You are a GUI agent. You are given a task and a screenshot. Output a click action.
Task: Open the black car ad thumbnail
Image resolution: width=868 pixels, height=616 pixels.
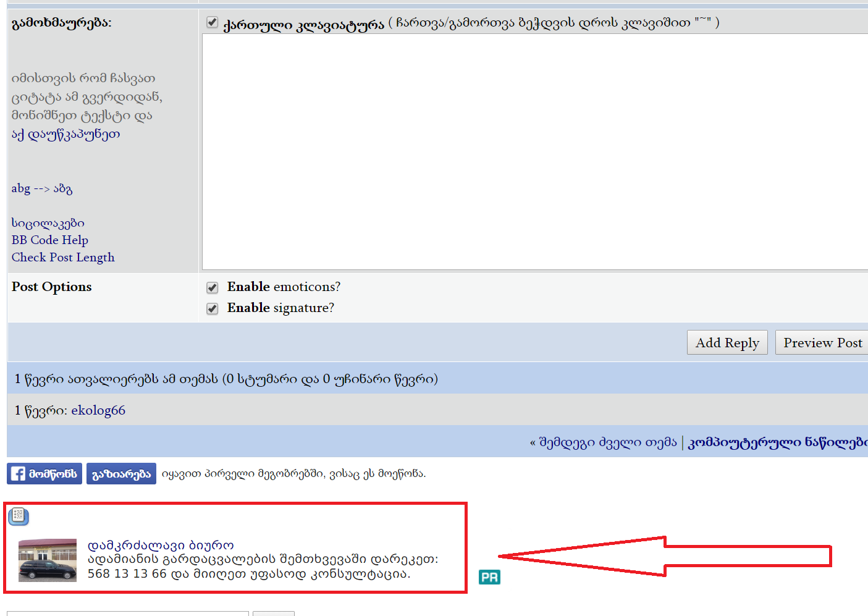point(48,560)
